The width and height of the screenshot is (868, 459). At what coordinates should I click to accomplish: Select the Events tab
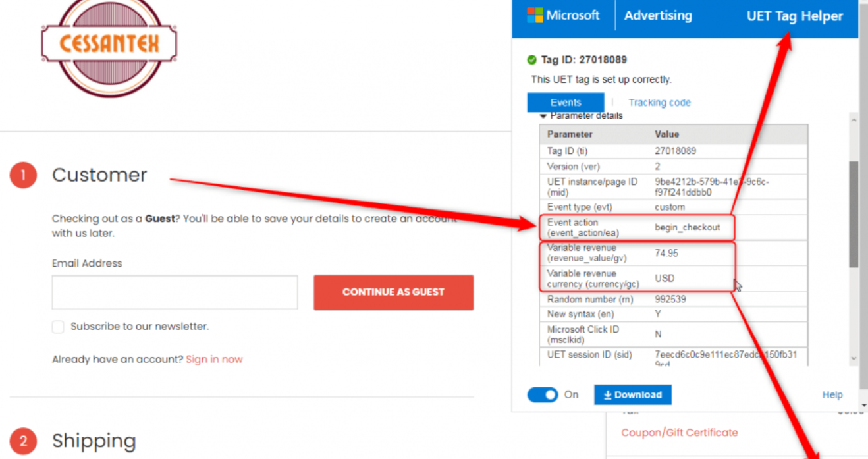click(x=566, y=103)
